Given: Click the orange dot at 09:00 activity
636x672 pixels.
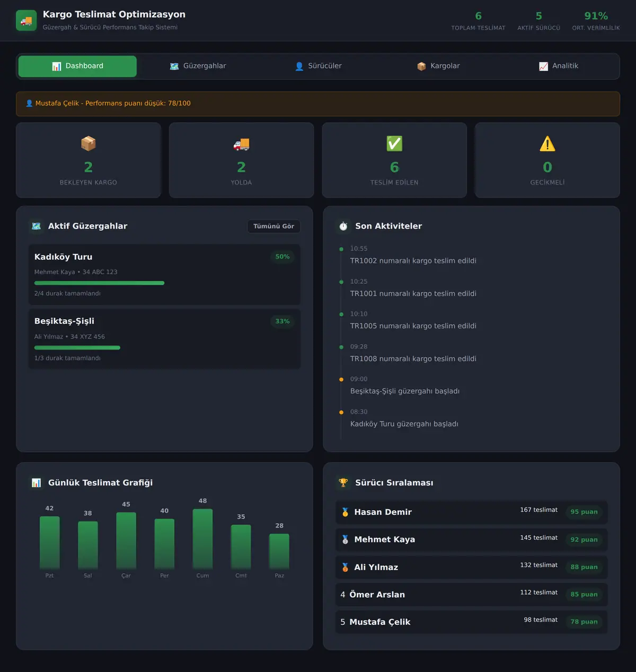Looking at the screenshot, I should pyautogui.click(x=341, y=379).
